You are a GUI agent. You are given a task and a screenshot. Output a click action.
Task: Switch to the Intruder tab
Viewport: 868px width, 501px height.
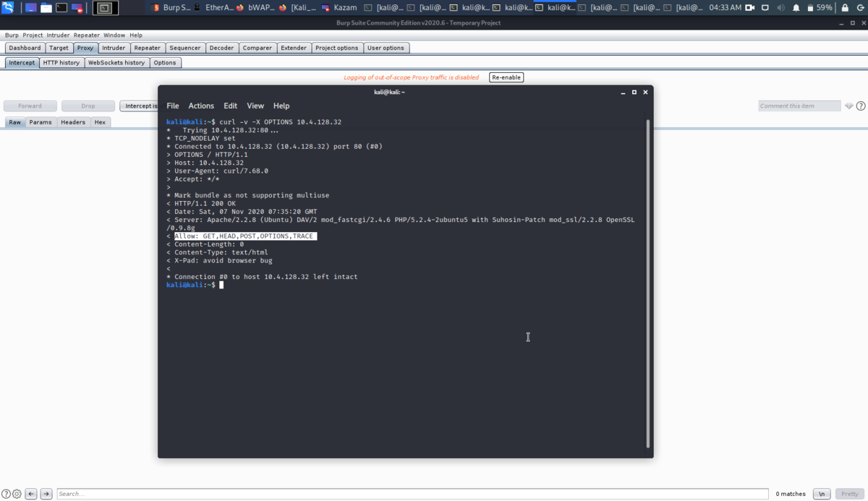pos(114,48)
